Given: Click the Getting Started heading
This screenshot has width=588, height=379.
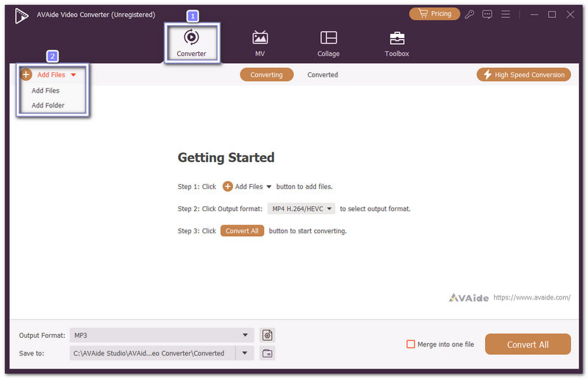Looking at the screenshot, I should click(x=226, y=157).
